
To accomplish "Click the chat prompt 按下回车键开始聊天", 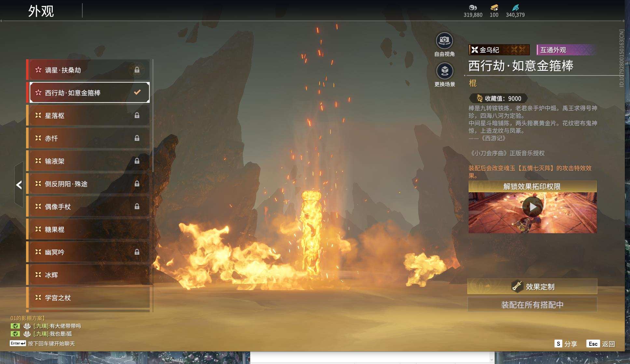I will click(x=51, y=344).
